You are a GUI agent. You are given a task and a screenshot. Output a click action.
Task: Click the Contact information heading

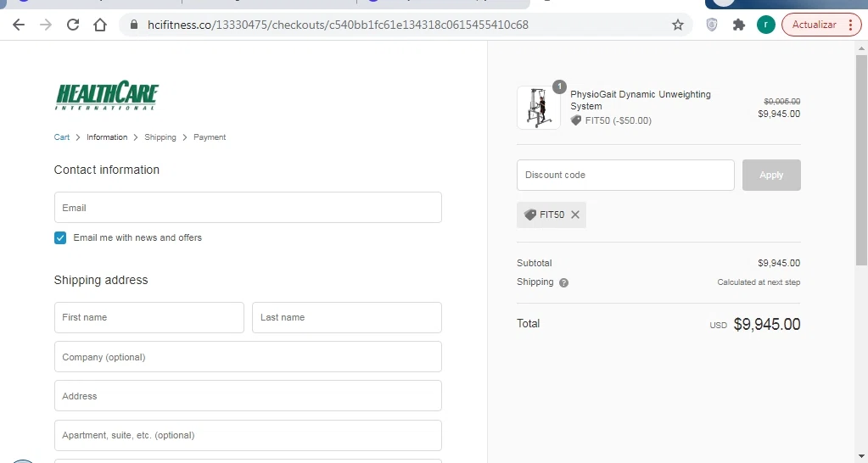click(106, 170)
